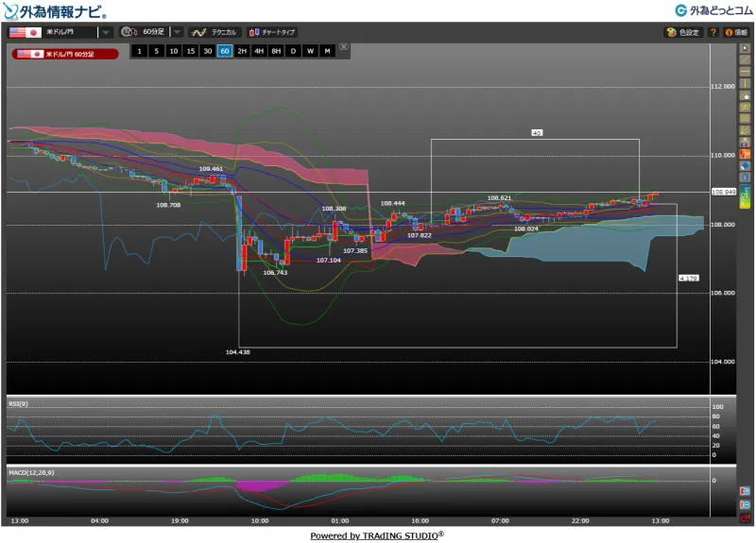Toggle the D daily timeframe
Screen dimensions: 756x543
(x=293, y=51)
